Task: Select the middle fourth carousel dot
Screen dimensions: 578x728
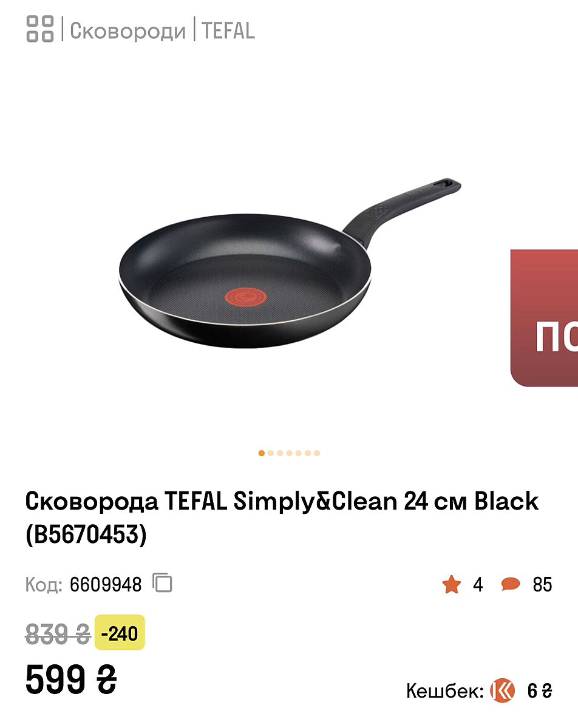Action: pos(289,453)
